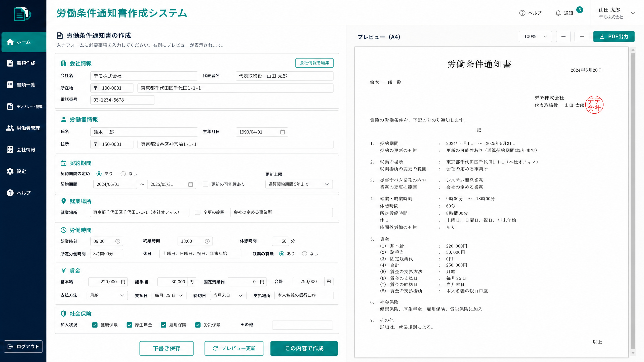Image resolution: width=644 pixels, height=362 pixels.
Task: Click the 契約期間 calendar section icon
Action: click(63, 163)
